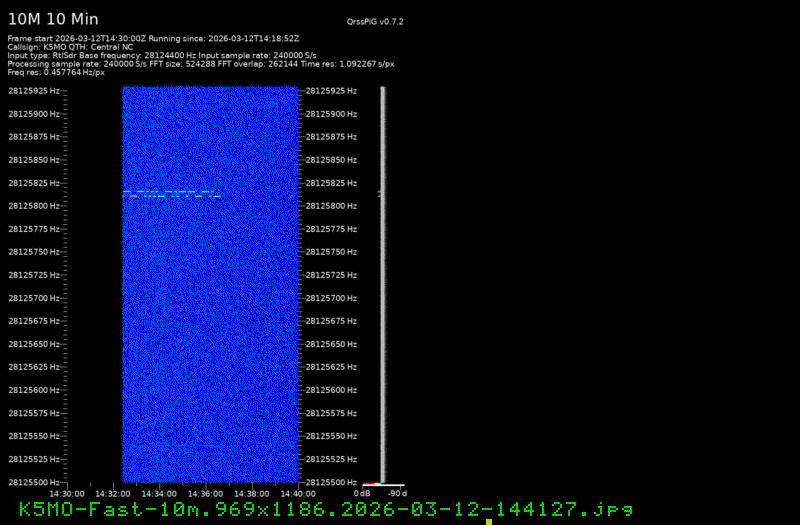
Task: Click the green K5MO-Fast-10m filename caption
Action: [326, 509]
